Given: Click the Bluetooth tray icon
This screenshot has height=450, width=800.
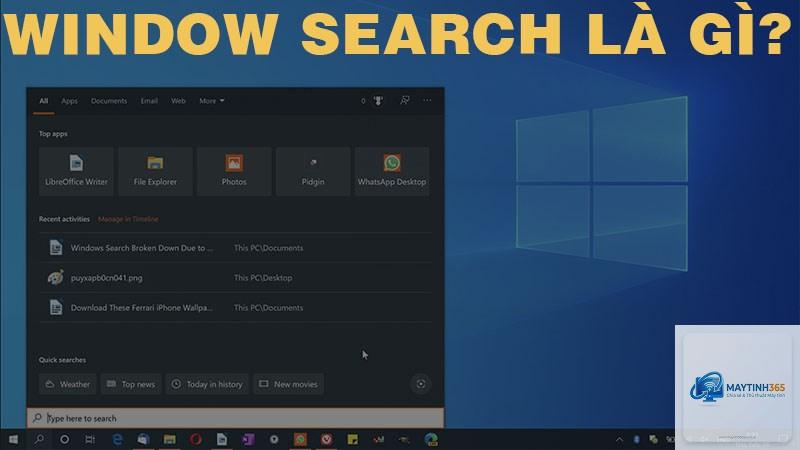Looking at the screenshot, I should (x=636, y=439).
